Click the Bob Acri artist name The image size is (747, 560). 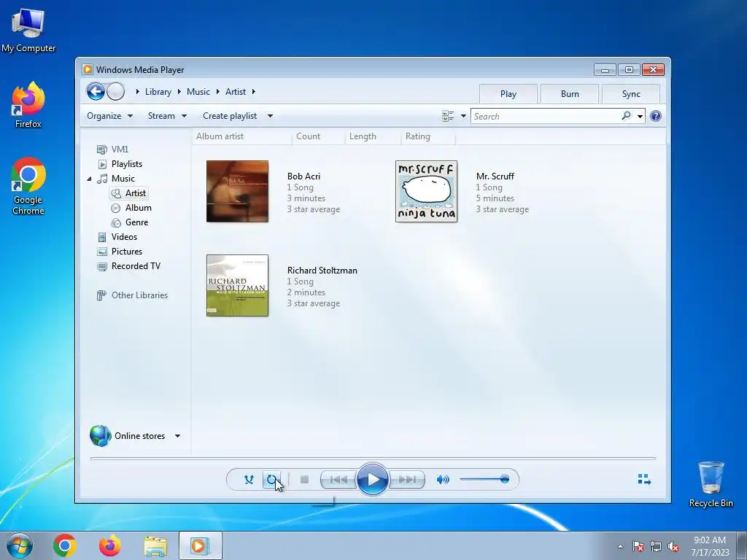point(303,176)
